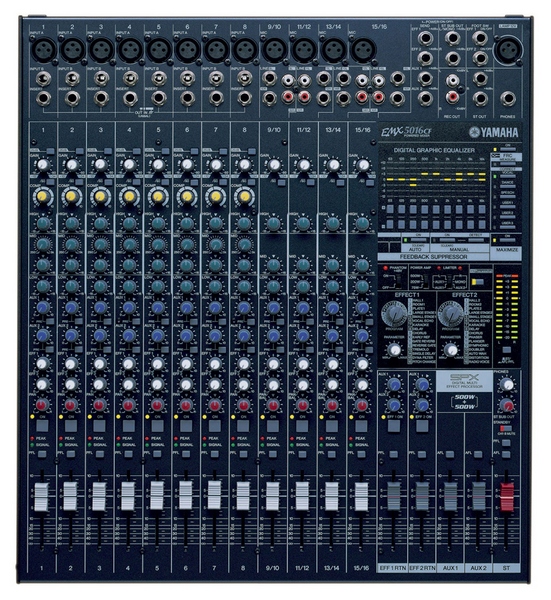551x600 pixels.
Task: Click Feedback Suppressor DETECT button
Action: (x=476, y=240)
